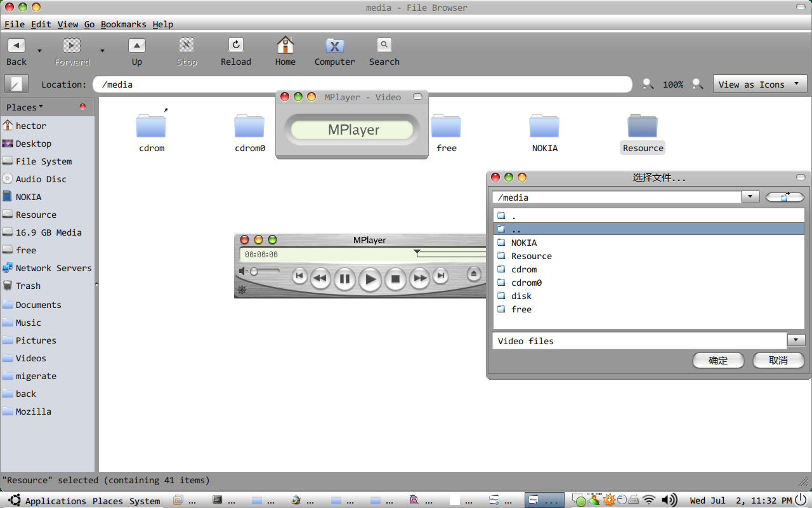Open the Bookmarks menu
The width and height of the screenshot is (812, 508).
click(x=124, y=24)
